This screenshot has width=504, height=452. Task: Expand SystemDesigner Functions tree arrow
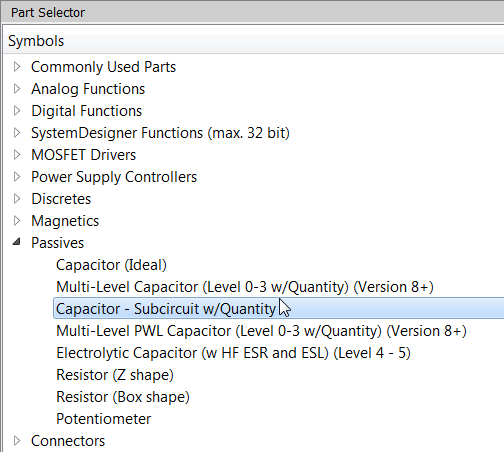coord(17,133)
